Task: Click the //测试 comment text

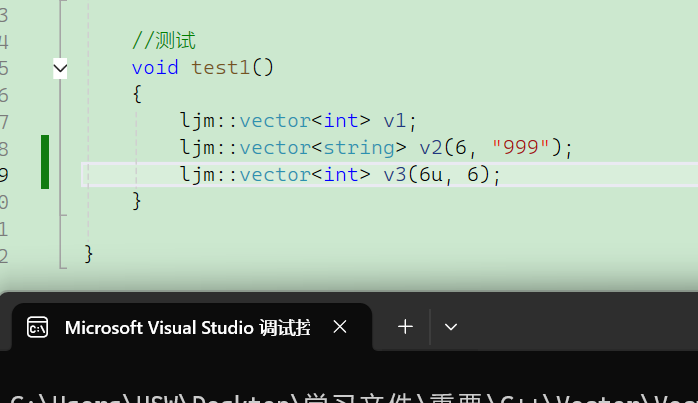Action: [x=164, y=41]
